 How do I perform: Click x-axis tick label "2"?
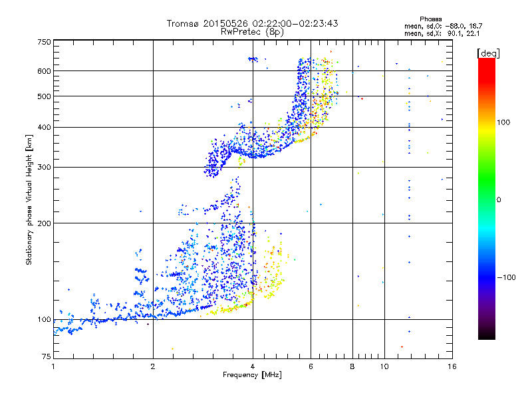tap(153, 366)
